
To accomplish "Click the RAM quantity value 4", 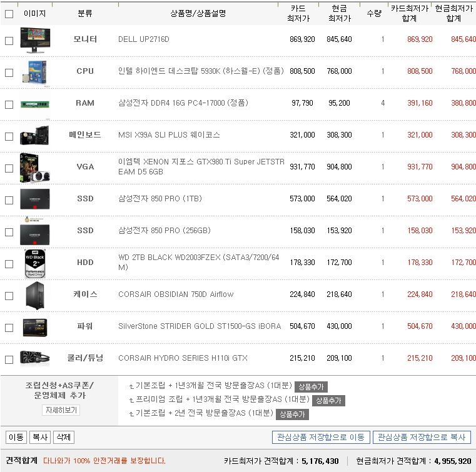I will (383, 103).
